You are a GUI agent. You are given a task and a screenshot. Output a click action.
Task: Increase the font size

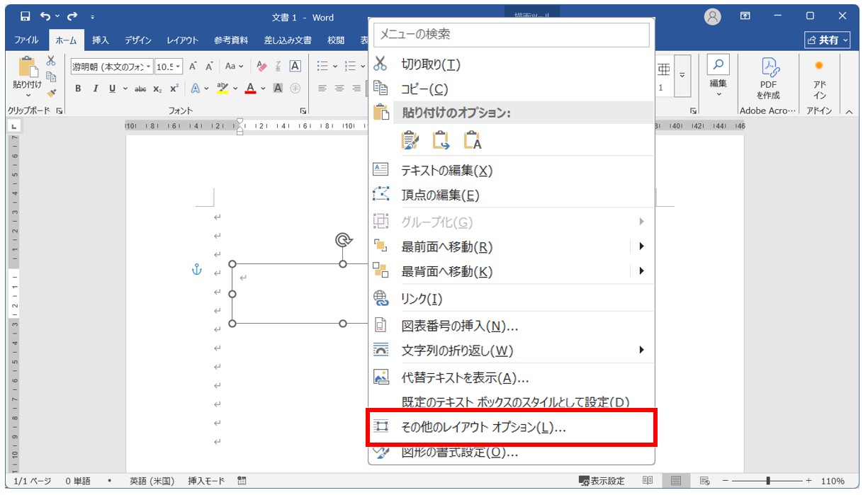(193, 67)
